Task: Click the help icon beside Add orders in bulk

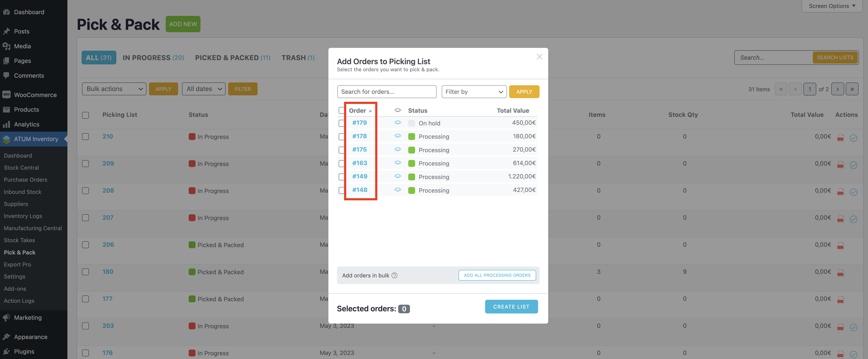Action: (x=394, y=275)
